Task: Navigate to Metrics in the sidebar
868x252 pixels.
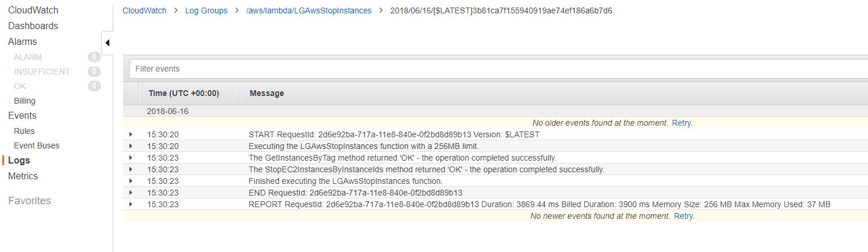Action: (x=23, y=176)
